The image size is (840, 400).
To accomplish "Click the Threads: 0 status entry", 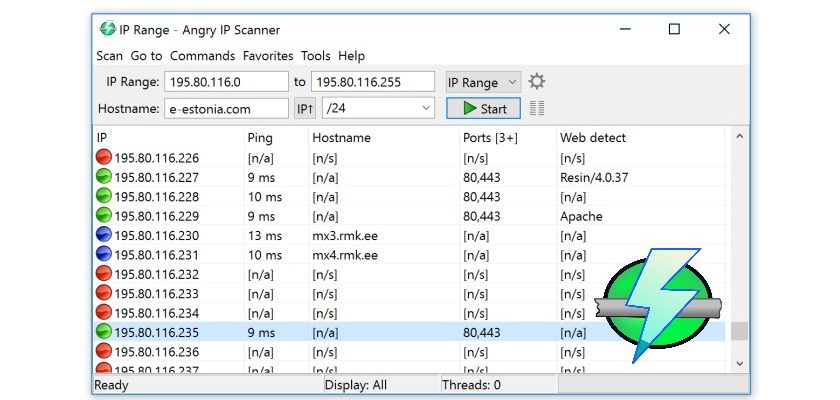I will pos(471,384).
